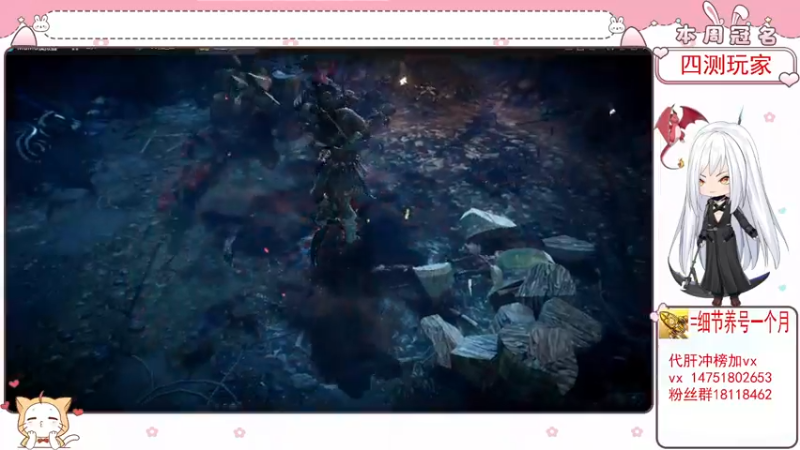Click the 本周冠名 heading text
Screen dimensions: 800x450
click(x=726, y=35)
